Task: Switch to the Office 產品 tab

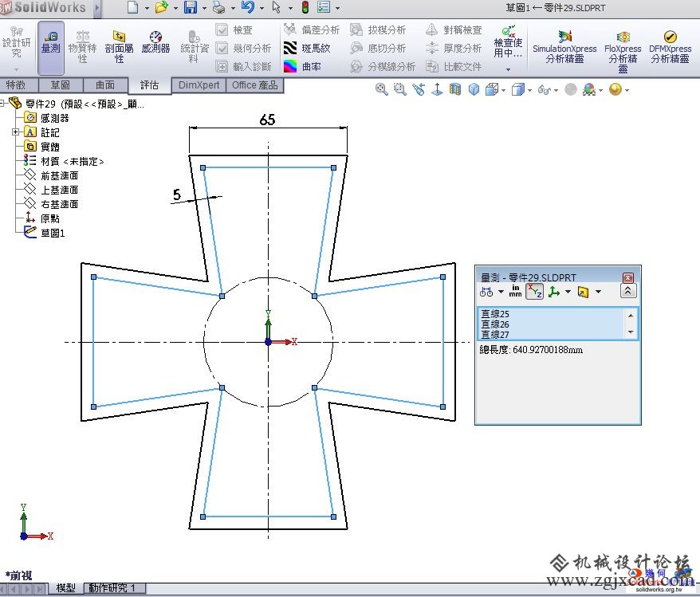Action: 255,84
